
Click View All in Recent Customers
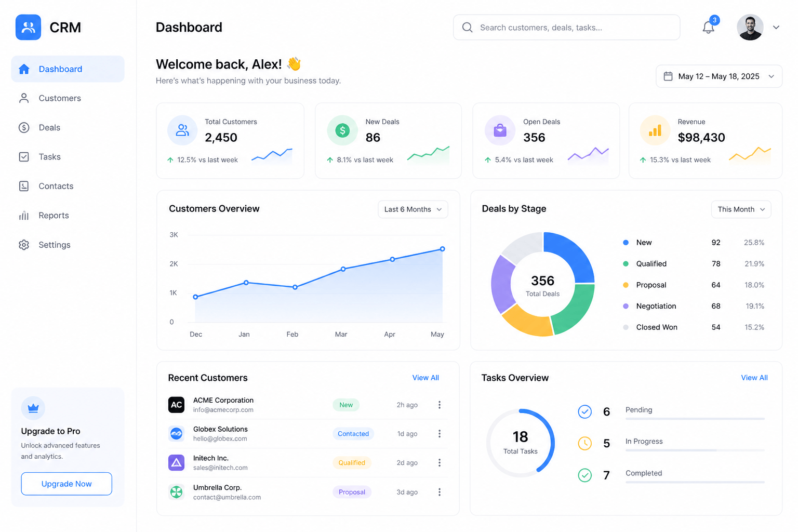coord(425,378)
